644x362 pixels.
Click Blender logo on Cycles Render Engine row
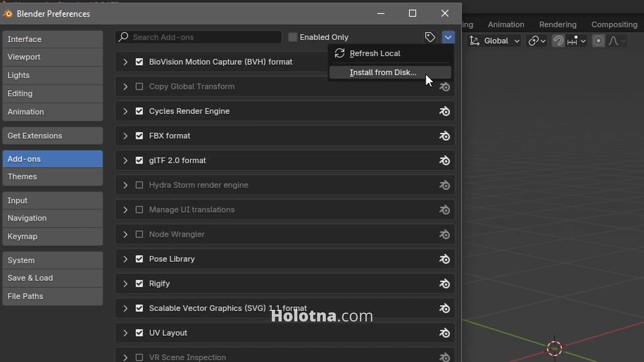click(444, 111)
